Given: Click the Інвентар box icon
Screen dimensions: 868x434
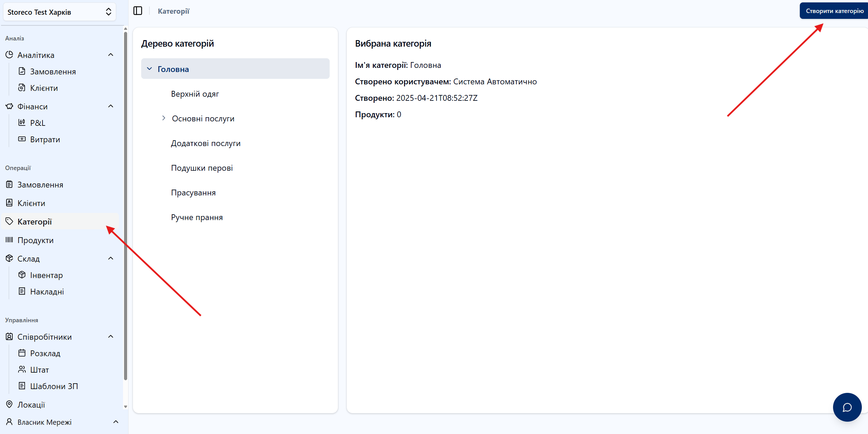Looking at the screenshot, I should pyautogui.click(x=22, y=275).
